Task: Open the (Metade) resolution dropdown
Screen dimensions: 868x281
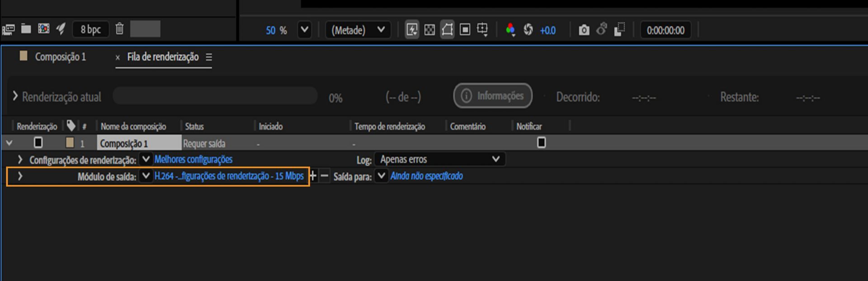Action: 358,30
